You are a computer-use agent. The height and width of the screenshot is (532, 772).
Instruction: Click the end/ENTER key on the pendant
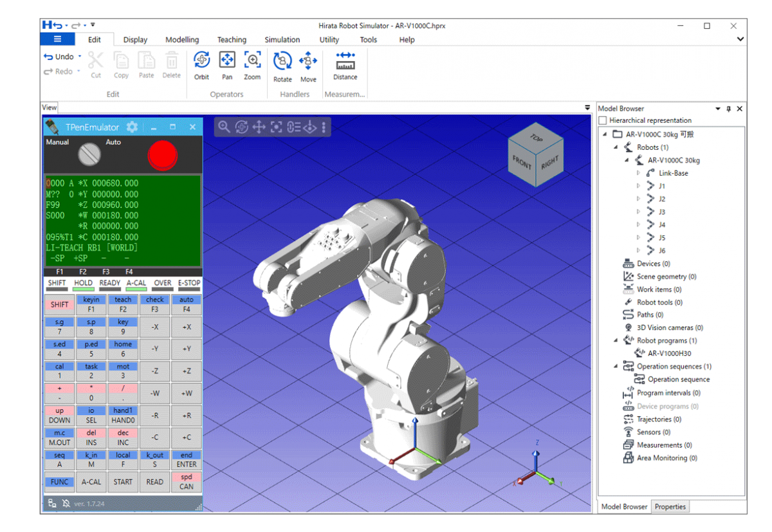pyautogui.click(x=187, y=460)
